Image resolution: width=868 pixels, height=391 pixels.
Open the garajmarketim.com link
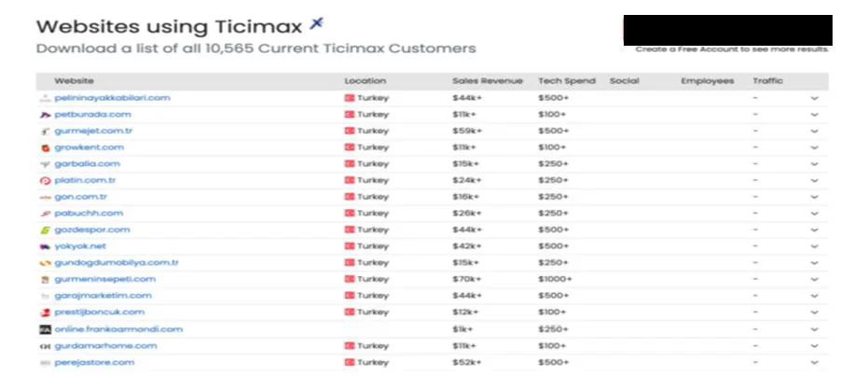coord(103,296)
